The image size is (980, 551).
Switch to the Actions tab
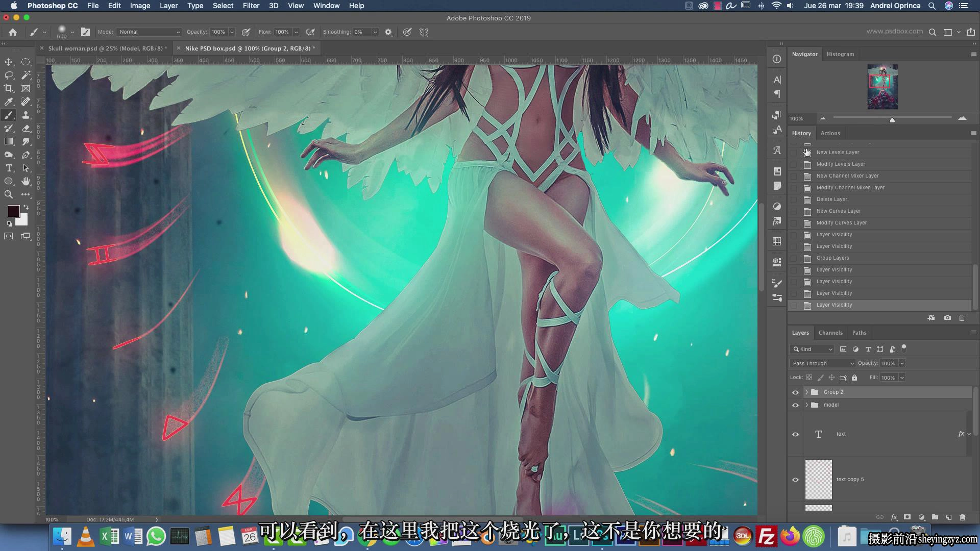tap(830, 133)
